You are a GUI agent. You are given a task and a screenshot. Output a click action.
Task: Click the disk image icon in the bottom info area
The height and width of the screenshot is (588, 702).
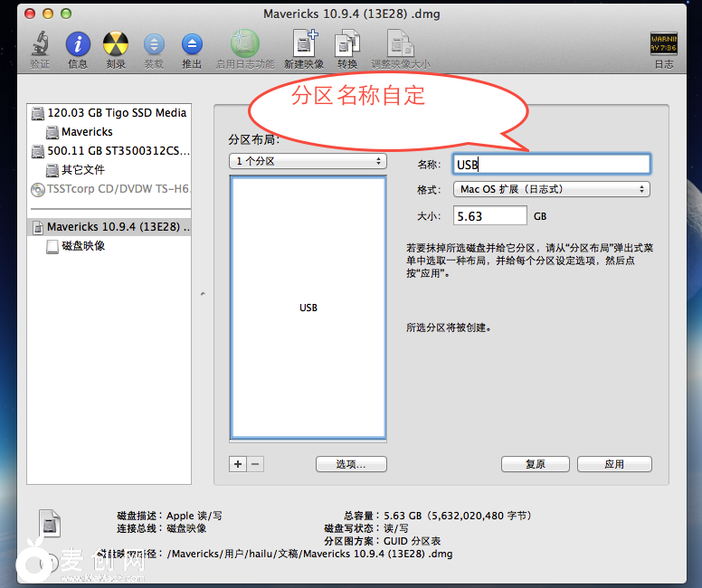coord(50,523)
